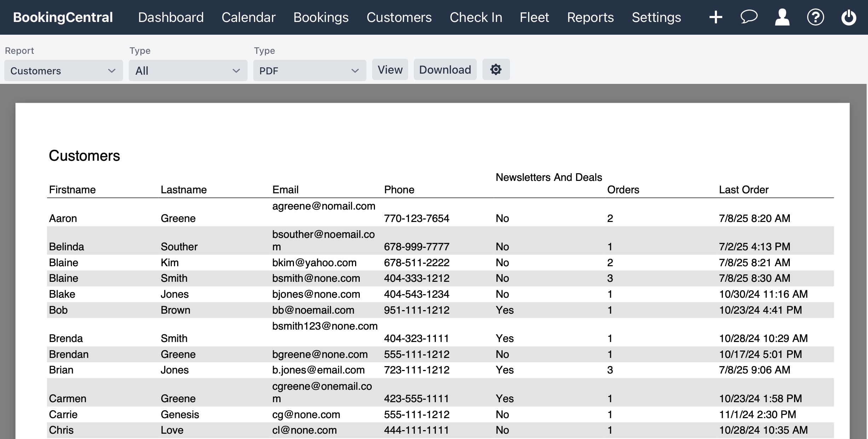Click the Firstname column header
The image size is (868, 439).
[73, 190]
